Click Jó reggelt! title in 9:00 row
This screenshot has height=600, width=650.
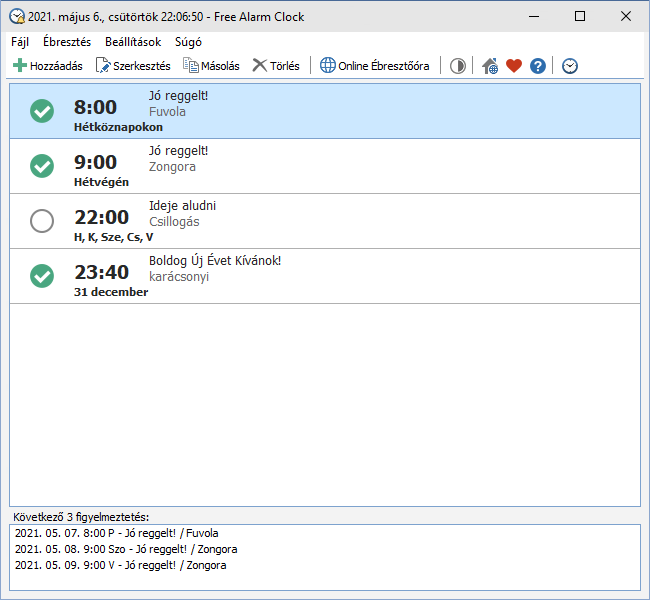pos(178,151)
